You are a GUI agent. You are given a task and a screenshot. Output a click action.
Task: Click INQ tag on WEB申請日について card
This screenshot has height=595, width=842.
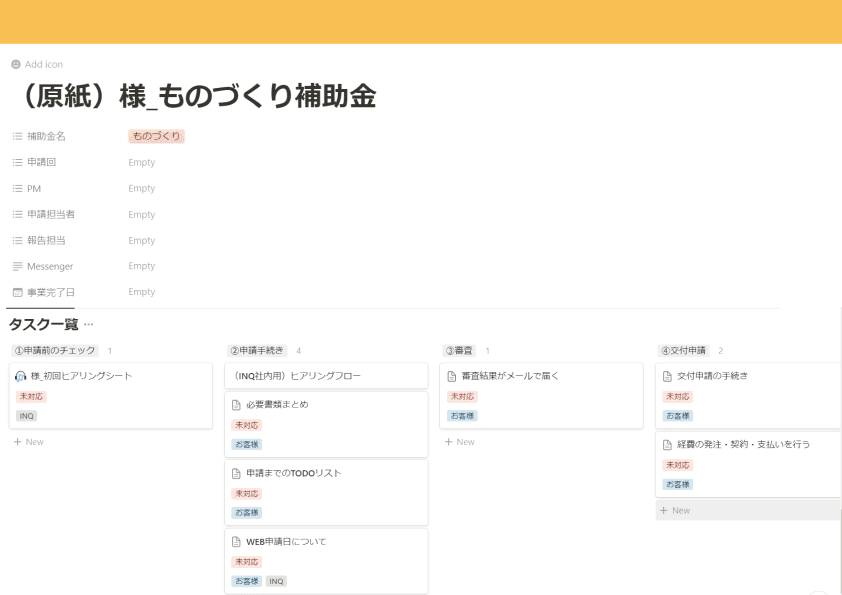point(276,582)
